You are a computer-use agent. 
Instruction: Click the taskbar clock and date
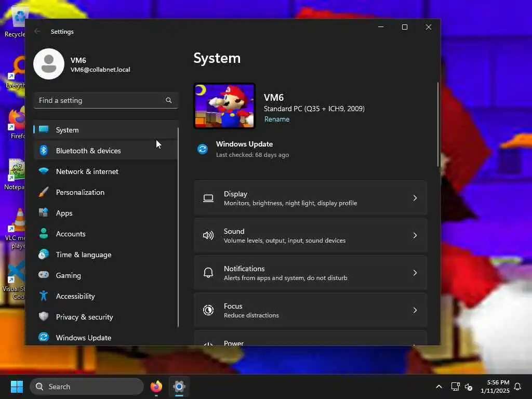[x=495, y=387]
